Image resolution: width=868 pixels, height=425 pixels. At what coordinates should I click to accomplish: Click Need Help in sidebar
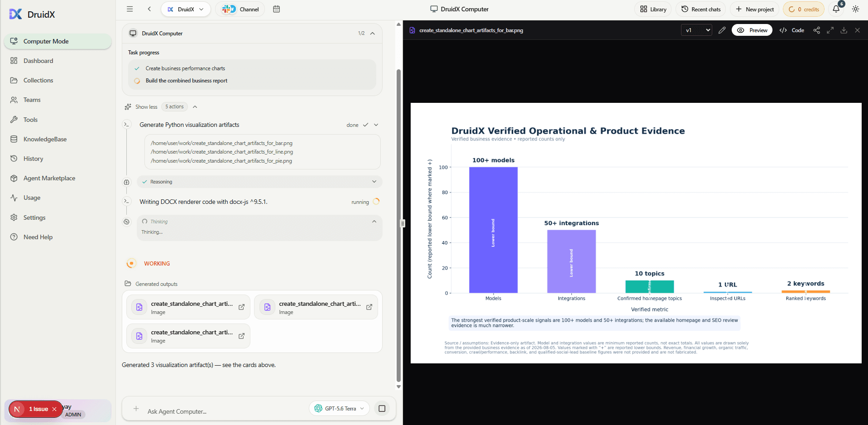[58, 237]
